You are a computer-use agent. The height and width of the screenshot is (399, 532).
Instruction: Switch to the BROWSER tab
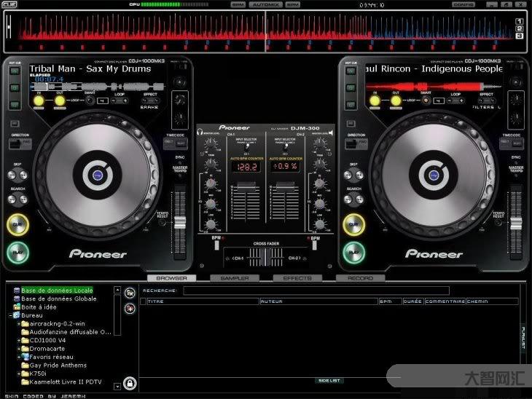(x=172, y=278)
